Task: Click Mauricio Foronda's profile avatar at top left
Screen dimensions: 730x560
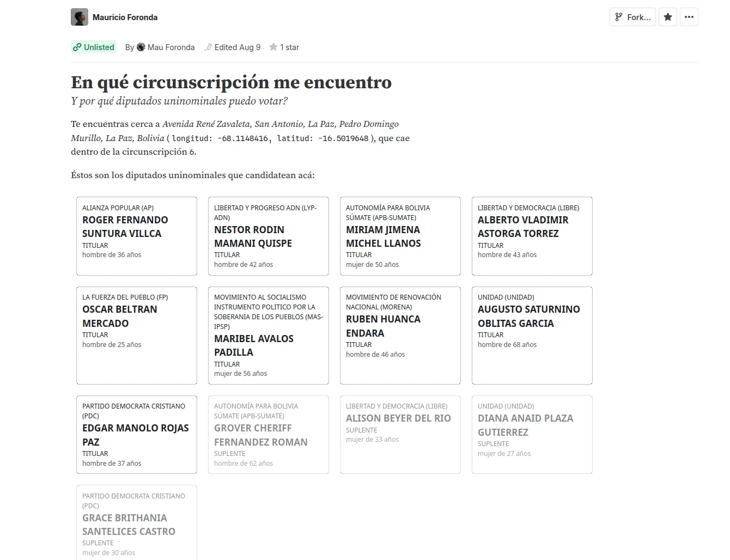Action: (80, 17)
